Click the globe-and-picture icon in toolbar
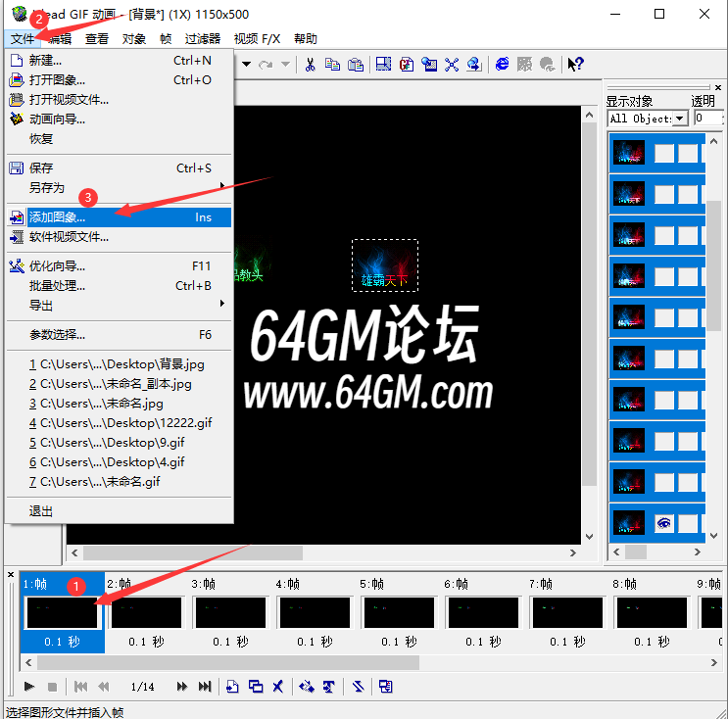The width and height of the screenshot is (728, 719). click(429, 64)
